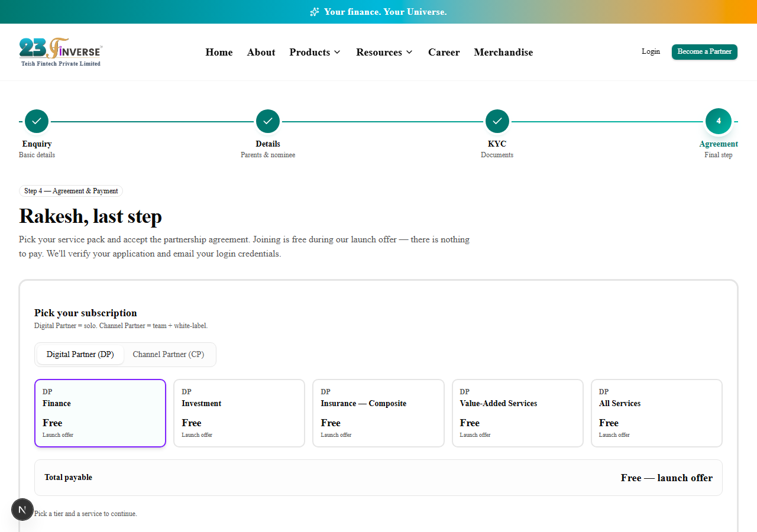Click the Details step checkmark circle
757x532 pixels.
[x=268, y=121]
